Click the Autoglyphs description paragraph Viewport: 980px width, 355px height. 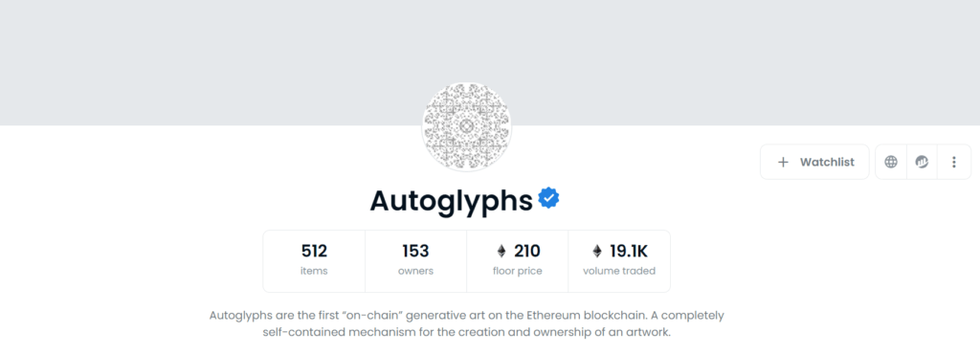tap(466, 323)
